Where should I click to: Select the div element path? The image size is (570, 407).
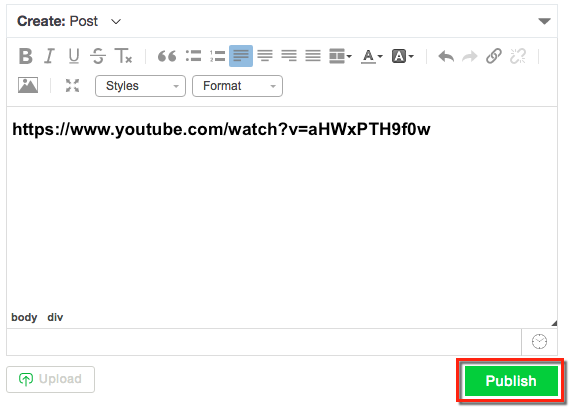pos(55,317)
